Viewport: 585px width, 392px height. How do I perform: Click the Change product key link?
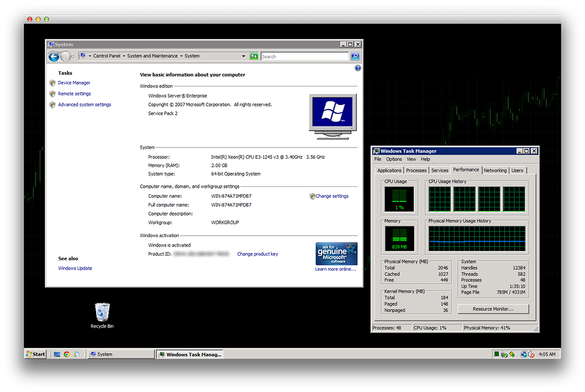[x=258, y=254]
